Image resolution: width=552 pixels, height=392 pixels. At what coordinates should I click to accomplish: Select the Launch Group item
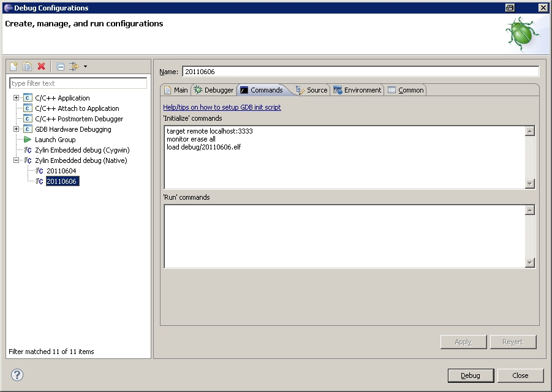55,140
